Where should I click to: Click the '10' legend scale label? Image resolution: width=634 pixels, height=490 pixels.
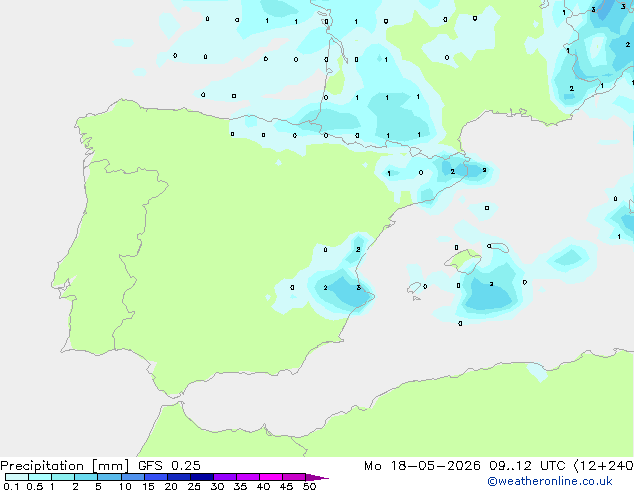(x=125, y=486)
